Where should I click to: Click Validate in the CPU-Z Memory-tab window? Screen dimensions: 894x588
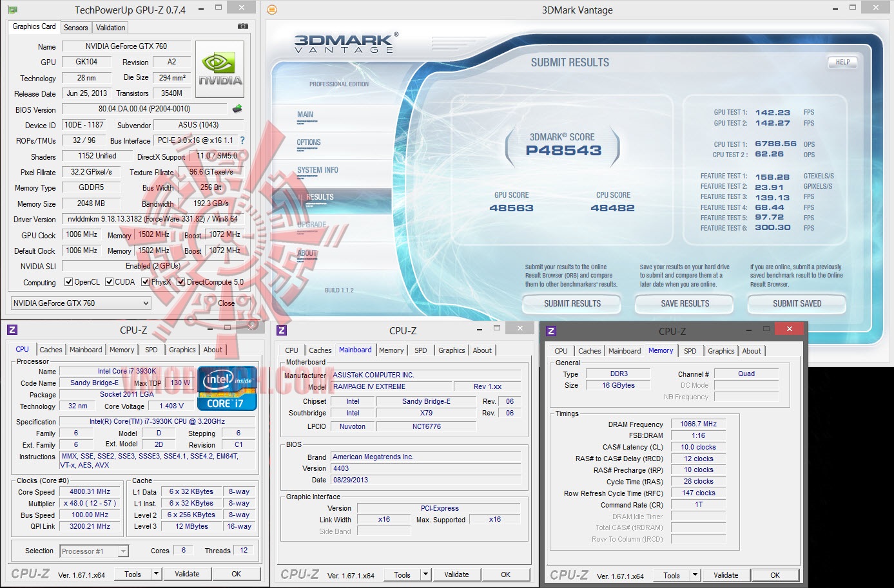coord(726,575)
